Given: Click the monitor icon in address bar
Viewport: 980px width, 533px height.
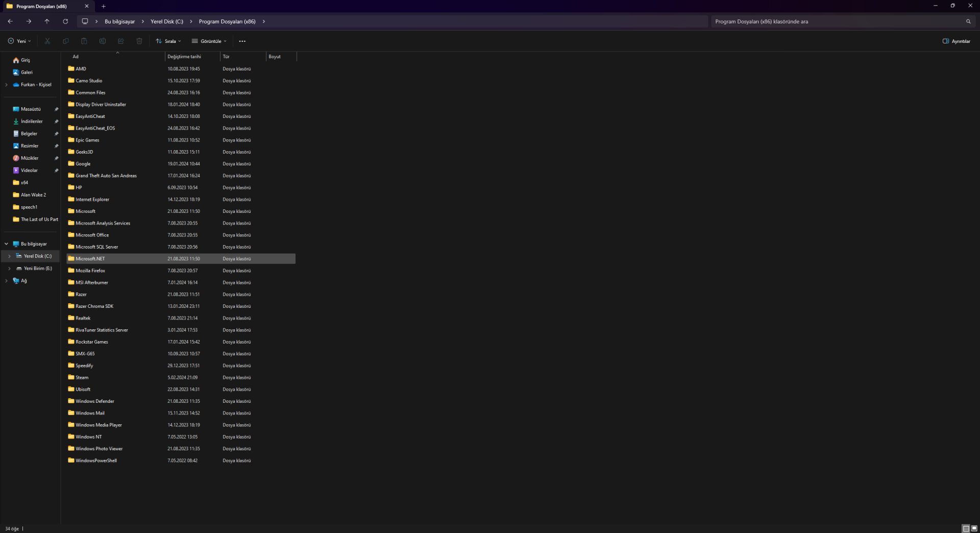Looking at the screenshot, I should pos(85,21).
